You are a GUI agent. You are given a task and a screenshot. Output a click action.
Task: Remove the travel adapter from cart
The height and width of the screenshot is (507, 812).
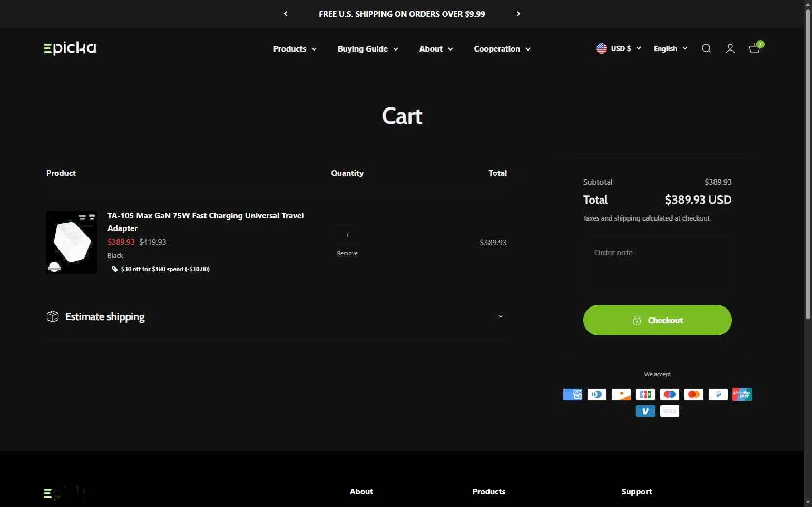click(347, 253)
